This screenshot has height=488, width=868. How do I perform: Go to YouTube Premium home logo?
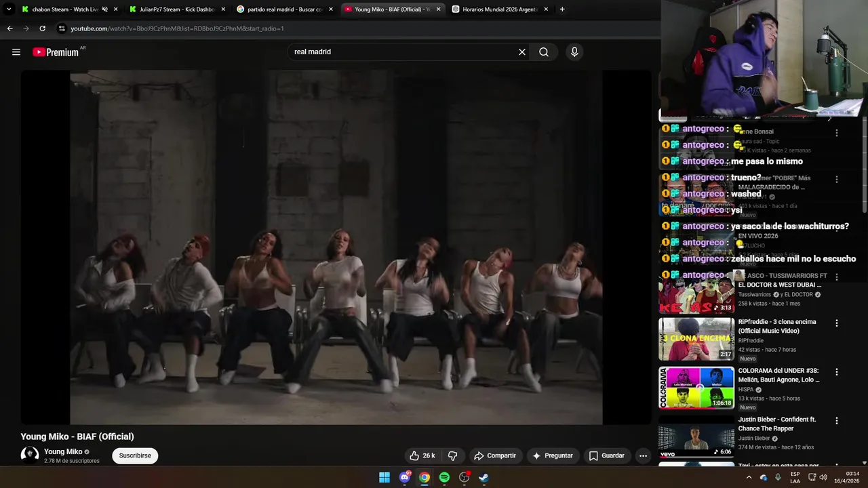tap(56, 52)
